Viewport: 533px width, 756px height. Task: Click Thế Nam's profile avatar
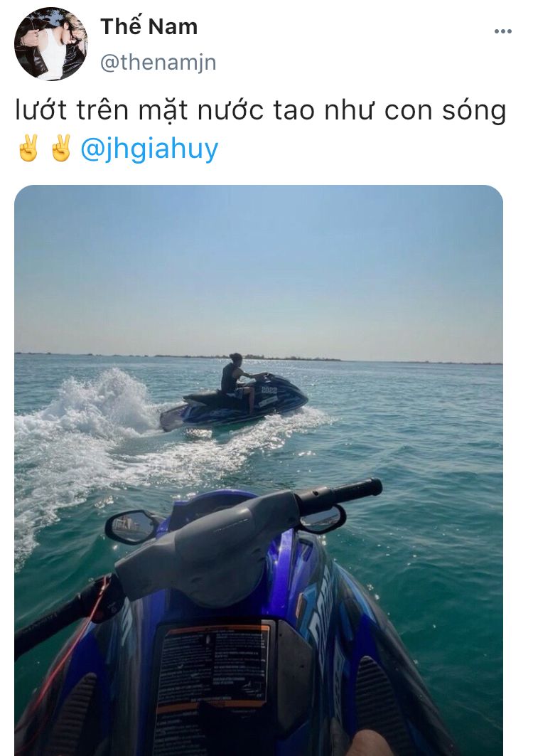tap(51, 44)
